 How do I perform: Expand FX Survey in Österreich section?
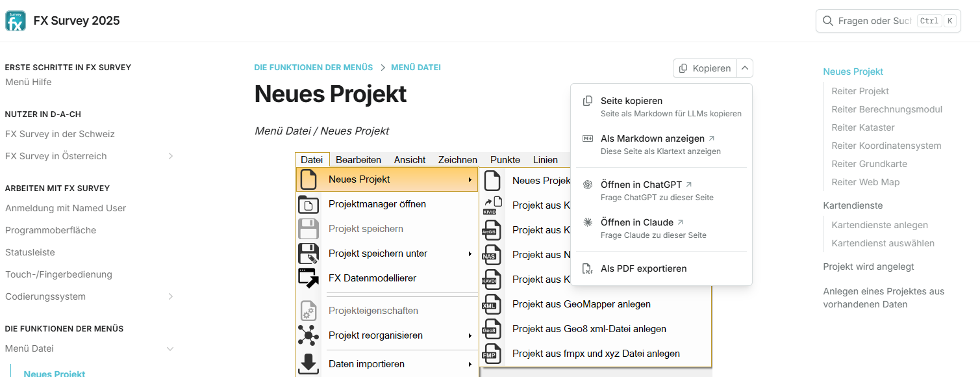[x=170, y=156]
